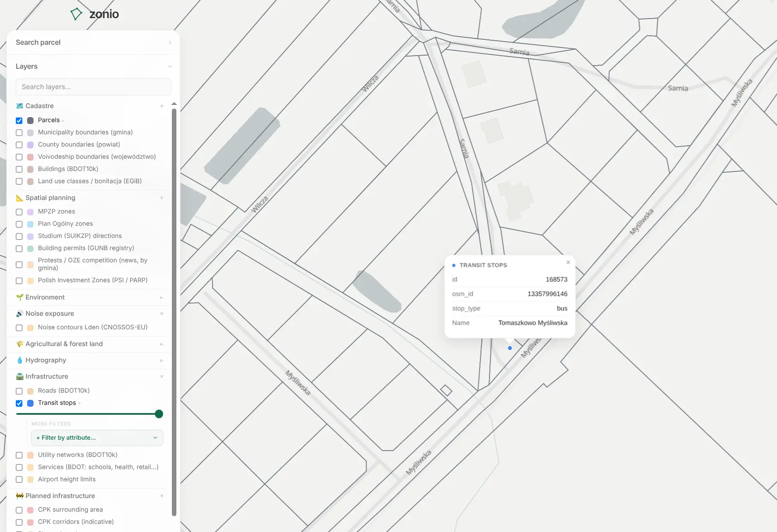
Task: Click the Transit stops blue color swatch
Action: pyautogui.click(x=30, y=403)
